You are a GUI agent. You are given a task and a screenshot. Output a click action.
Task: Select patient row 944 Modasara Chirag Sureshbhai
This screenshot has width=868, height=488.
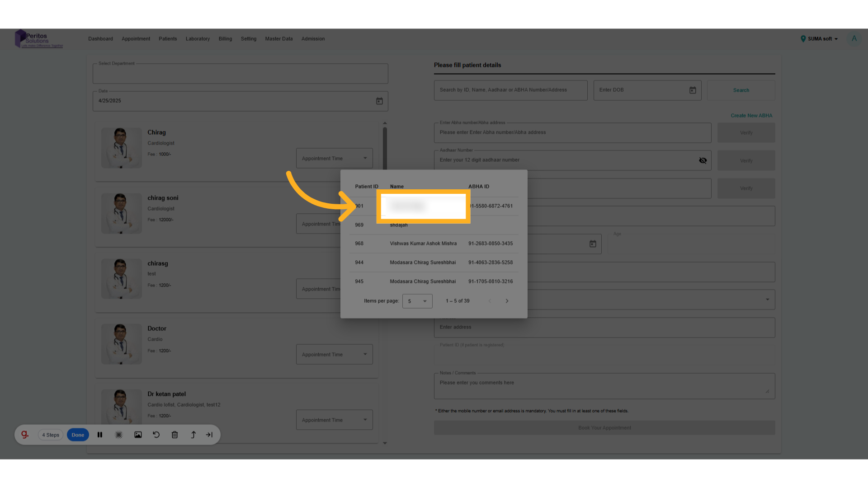(423, 262)
